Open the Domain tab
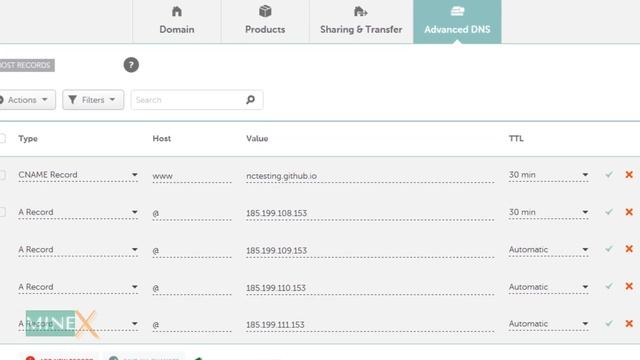Screen dimensions: 640x360 coord(177,21)
